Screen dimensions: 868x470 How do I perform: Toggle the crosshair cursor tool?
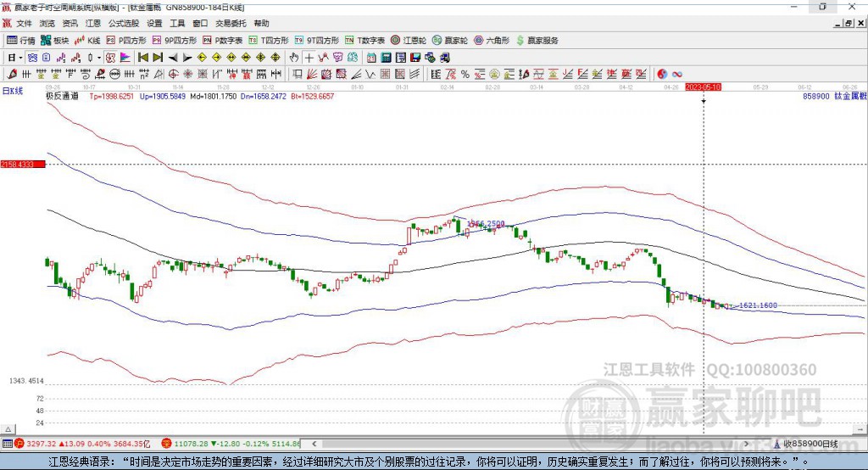click(309, 58)
